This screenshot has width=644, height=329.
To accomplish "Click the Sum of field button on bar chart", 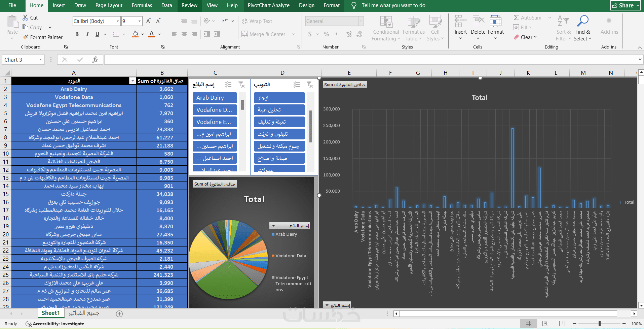I will (345, 85).
